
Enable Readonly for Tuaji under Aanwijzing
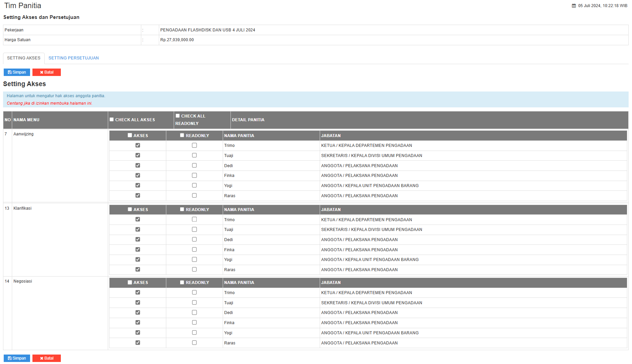click(194, 155)
